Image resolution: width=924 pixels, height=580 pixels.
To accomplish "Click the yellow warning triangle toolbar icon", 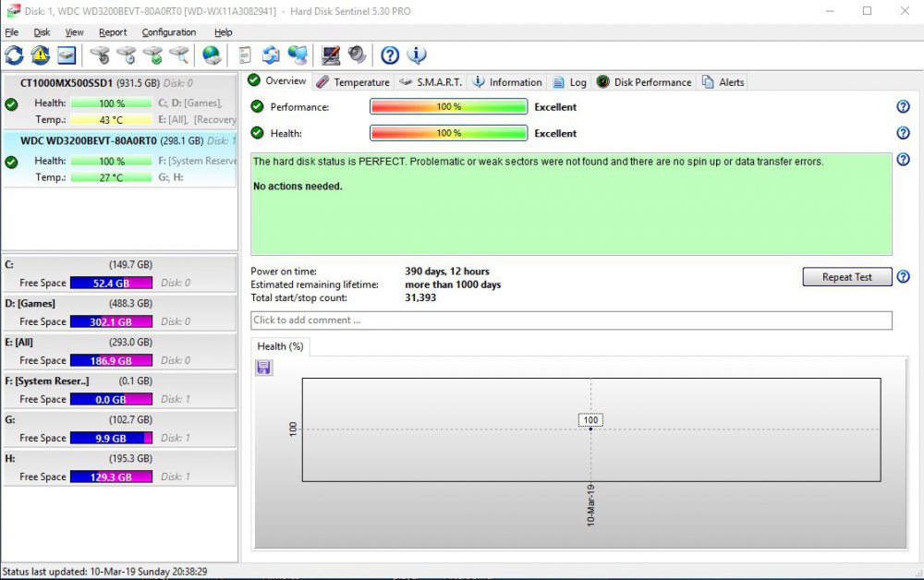I will [41, 55].
